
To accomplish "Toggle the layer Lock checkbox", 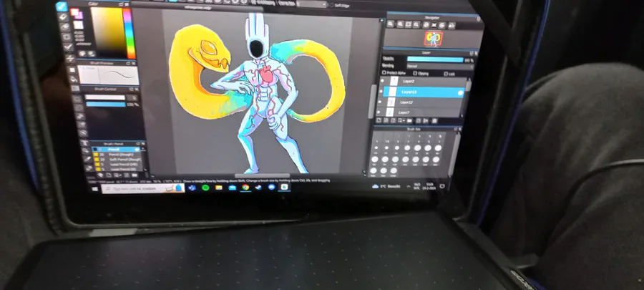I will pyautogui.click(x=446, y=74).
